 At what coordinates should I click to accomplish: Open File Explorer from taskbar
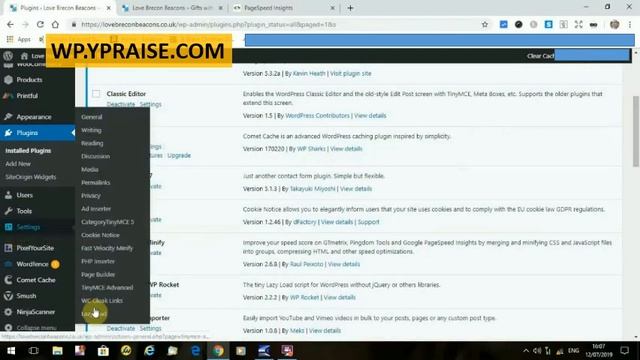click(x=57, y=351)
